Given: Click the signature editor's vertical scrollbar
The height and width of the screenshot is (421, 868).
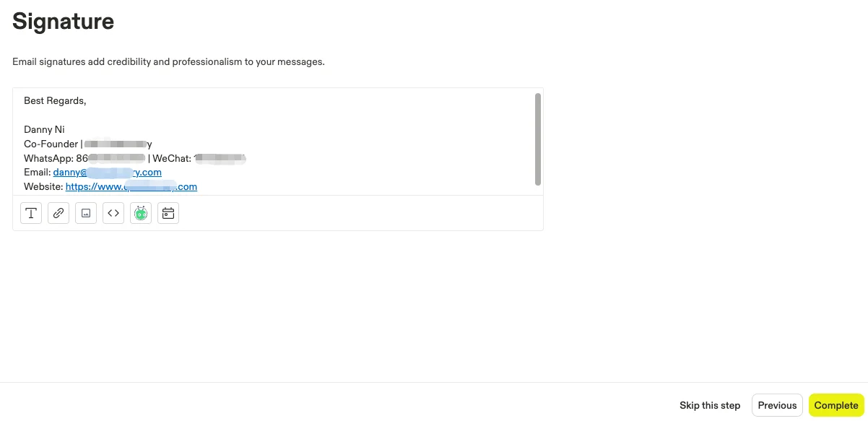Looking at the screenshot, I should 538,139.
